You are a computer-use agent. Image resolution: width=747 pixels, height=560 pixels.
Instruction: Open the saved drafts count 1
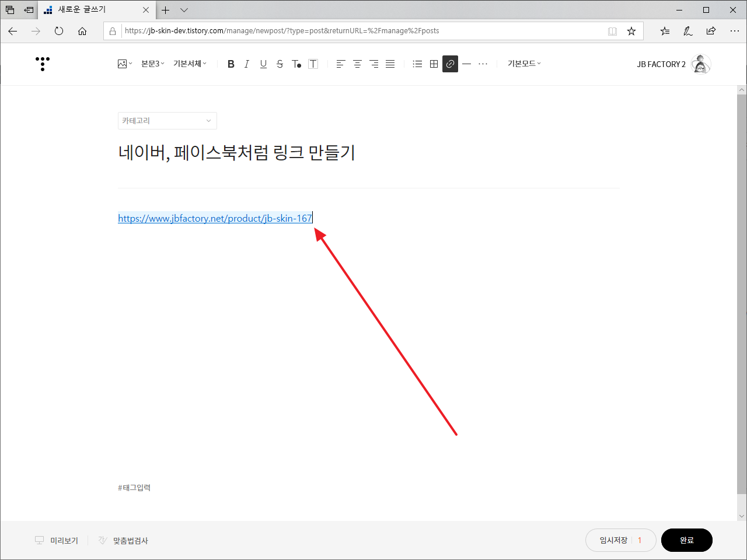coord(640,540)
